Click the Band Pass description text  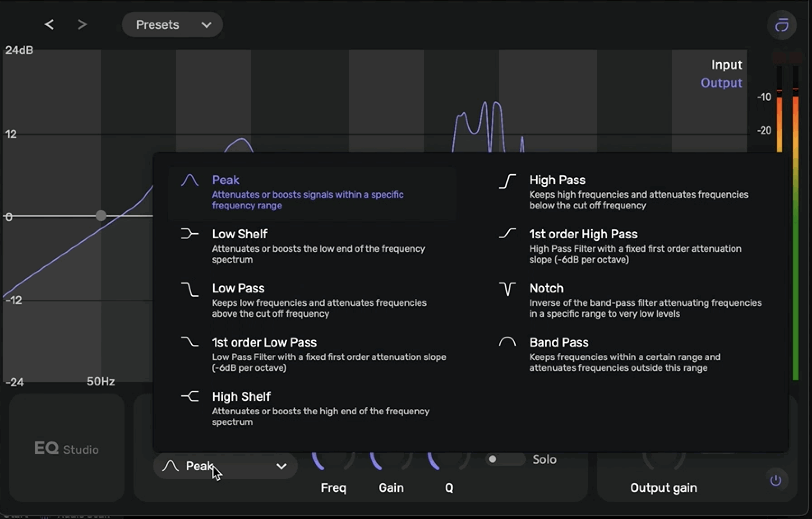point(625,362)
